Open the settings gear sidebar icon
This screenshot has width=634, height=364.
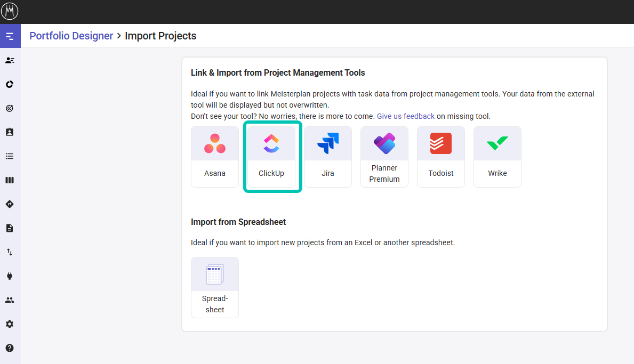(10, 324)
